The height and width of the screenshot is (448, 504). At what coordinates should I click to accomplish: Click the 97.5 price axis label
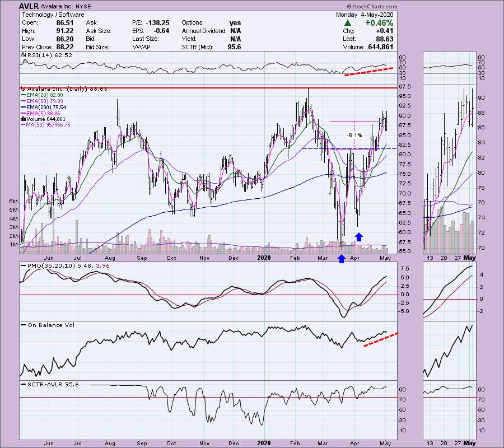coord(404,87)
